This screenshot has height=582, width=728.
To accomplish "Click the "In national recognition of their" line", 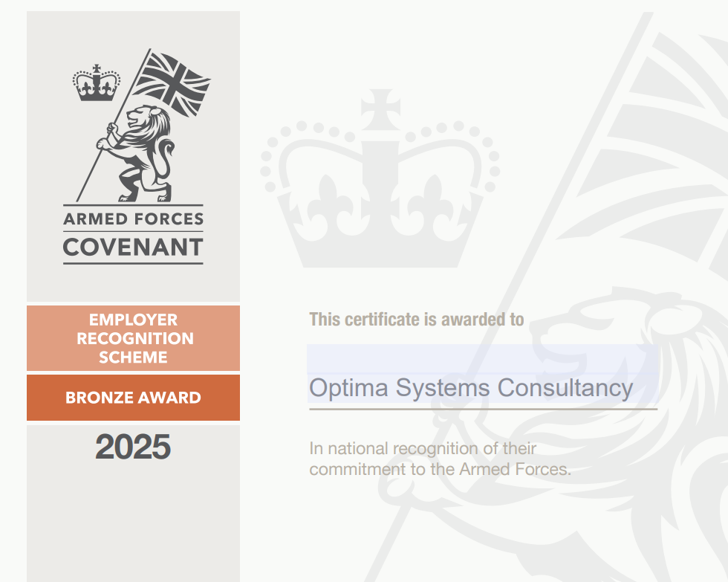I will 423,449.
